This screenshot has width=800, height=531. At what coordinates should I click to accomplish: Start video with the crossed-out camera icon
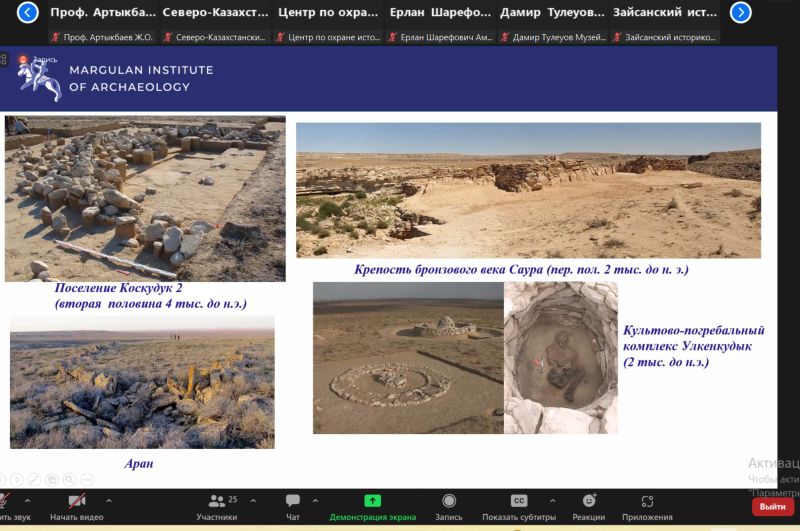[76, 502]
